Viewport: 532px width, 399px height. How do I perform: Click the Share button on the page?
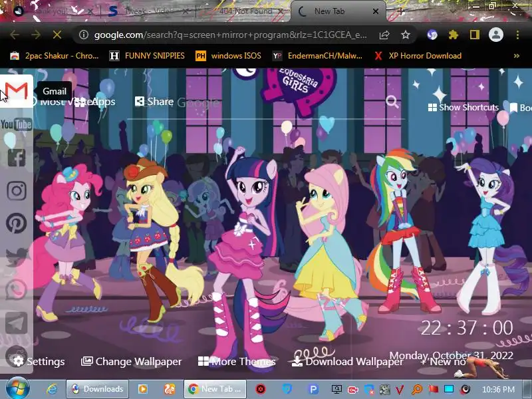(x=154, y=102)
